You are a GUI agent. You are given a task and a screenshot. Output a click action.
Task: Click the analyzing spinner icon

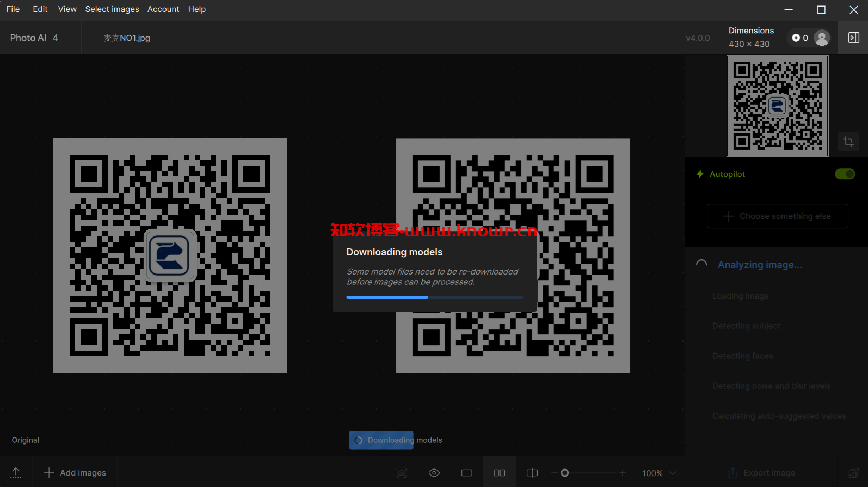click(x=701, y=264)
